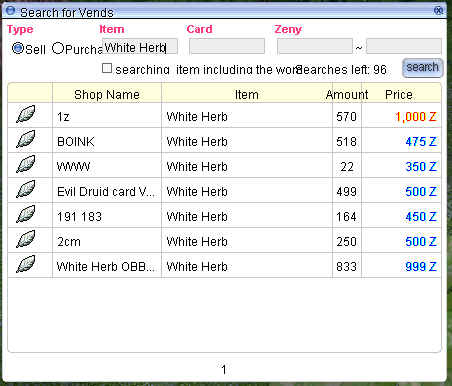Select shop name WWW
Screen dimensions: 452x386
coord(73,167)
